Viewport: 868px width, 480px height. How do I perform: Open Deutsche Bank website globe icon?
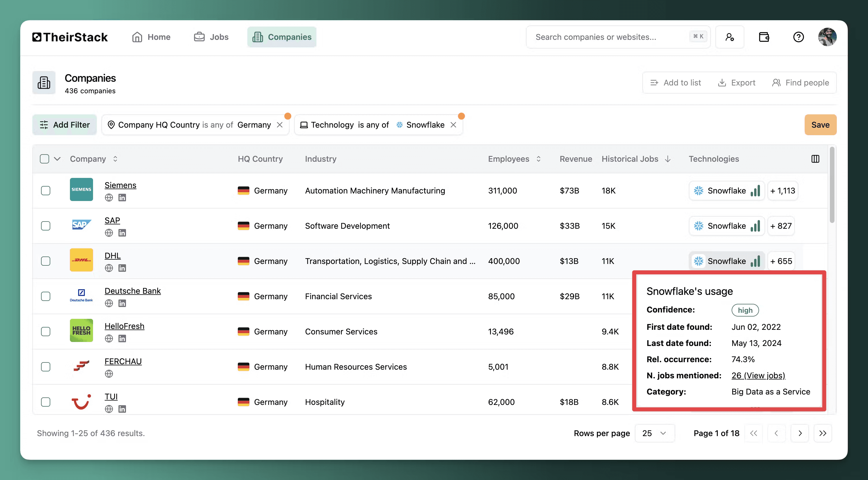coord(109,304)
